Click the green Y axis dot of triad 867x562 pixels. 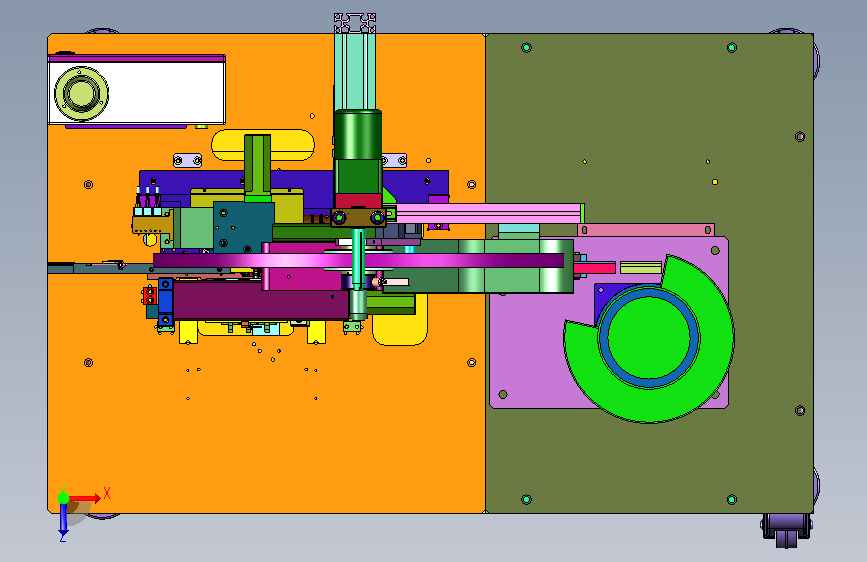(x=64, y=498)
